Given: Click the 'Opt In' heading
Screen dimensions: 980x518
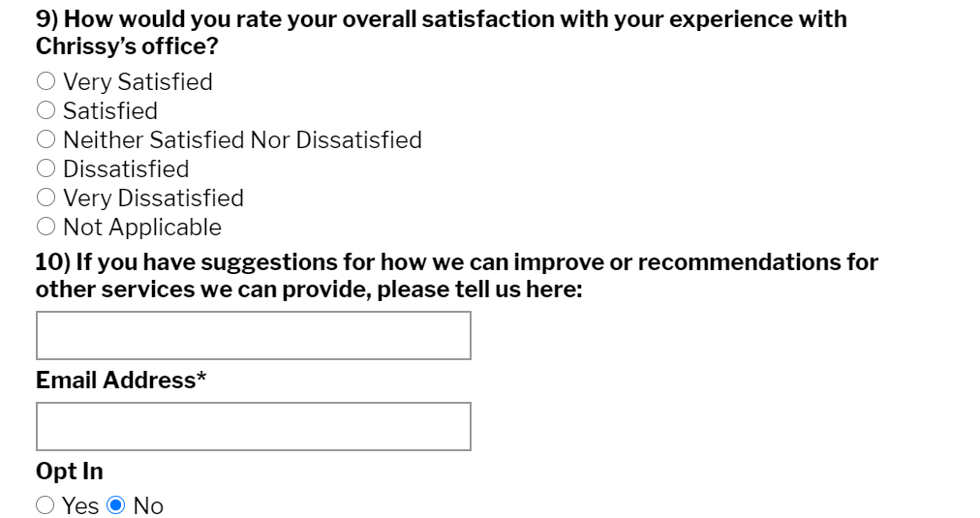Looking at the screenshot, I should pos(70,472).
